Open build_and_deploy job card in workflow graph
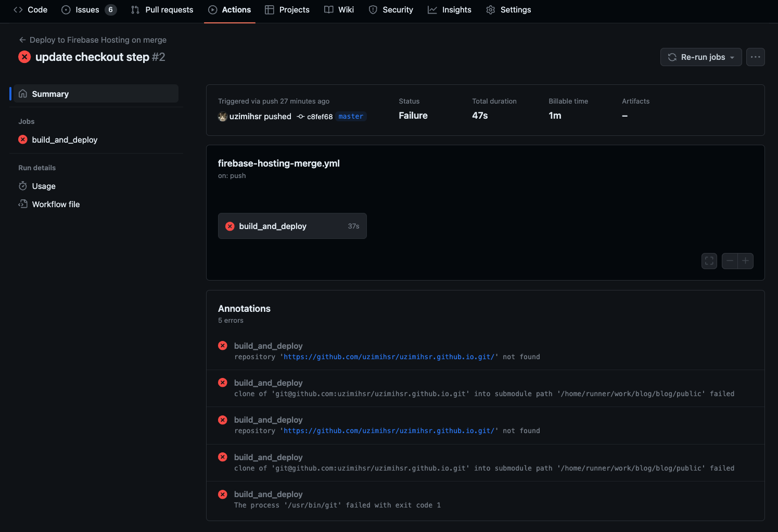Screen dimensions: 778x532 [292, 226]
